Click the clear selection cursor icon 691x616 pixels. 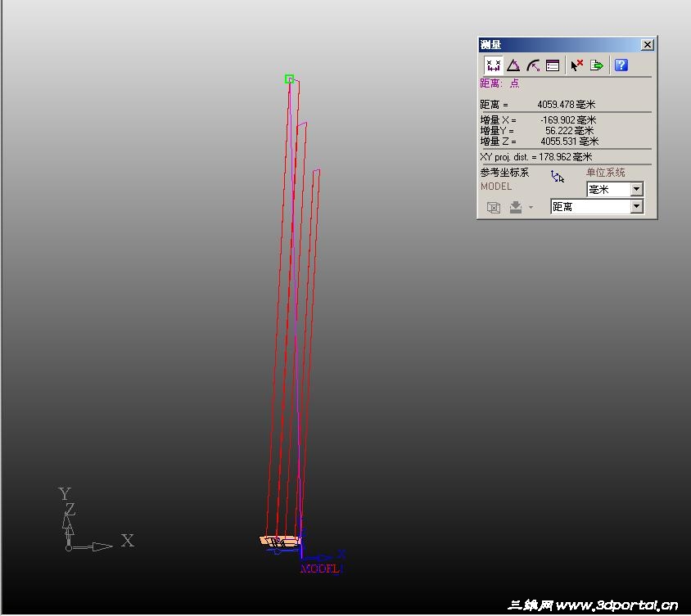pos(576,65)
